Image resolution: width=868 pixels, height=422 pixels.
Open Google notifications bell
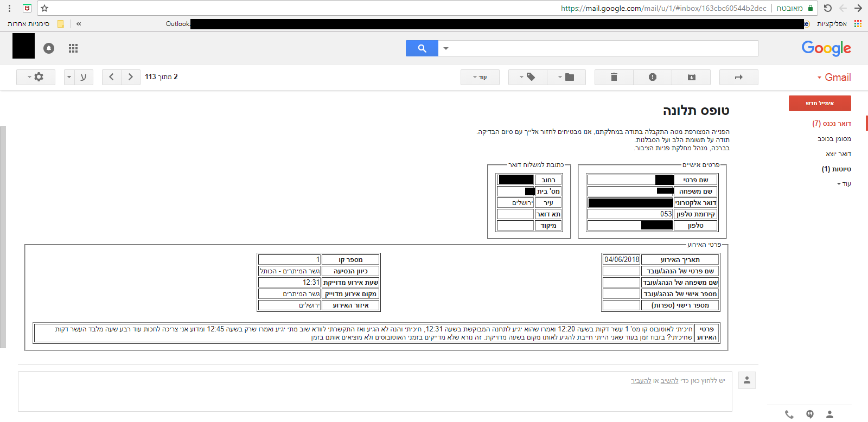point(49,48)
